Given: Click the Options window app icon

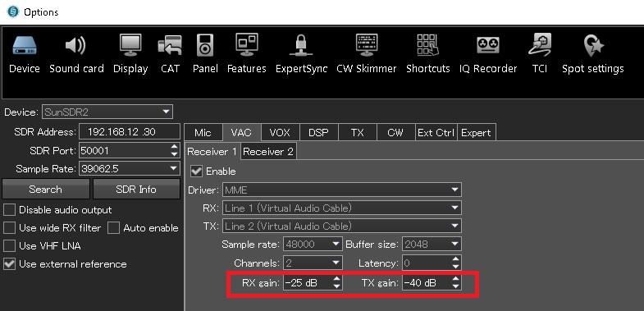Looking at the screenshot, I should tap(13, 11).
